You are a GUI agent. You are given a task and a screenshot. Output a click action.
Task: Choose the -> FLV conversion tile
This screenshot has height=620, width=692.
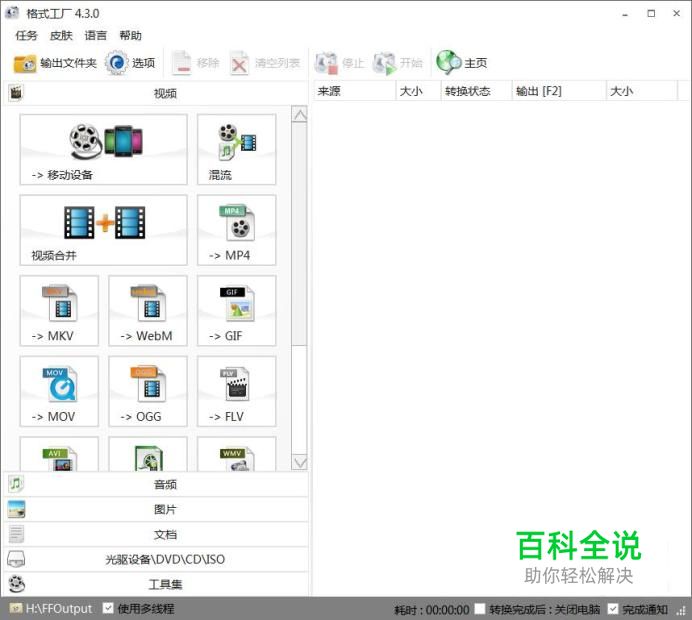pos(237,391)
